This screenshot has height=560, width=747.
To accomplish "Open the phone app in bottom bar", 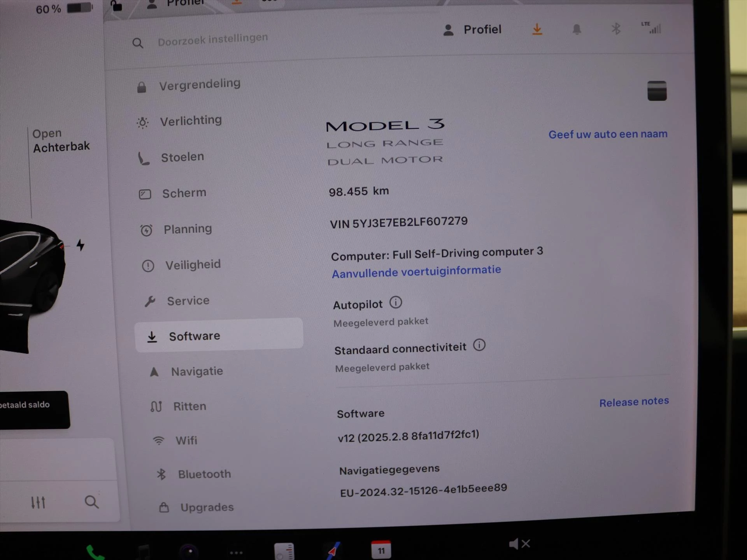I will (95, 553).
